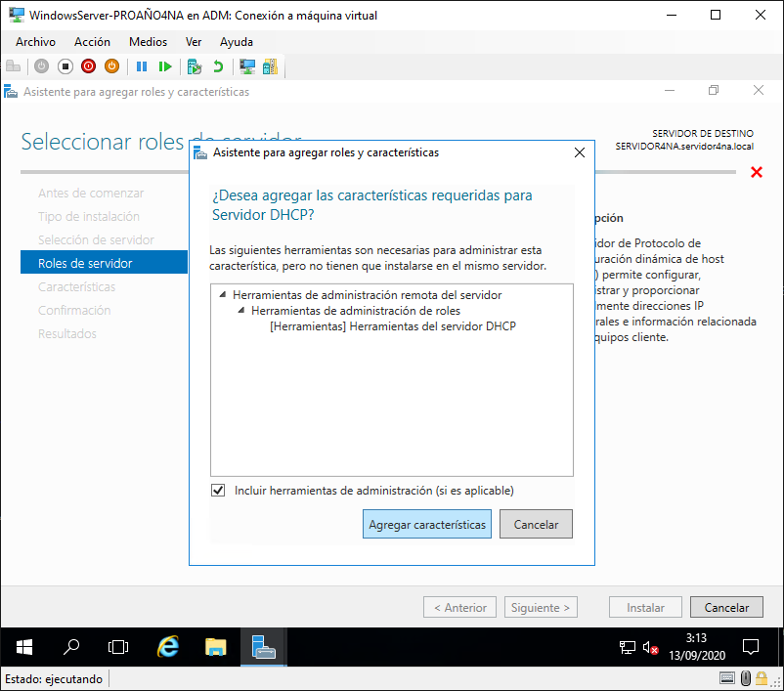Select Roles de servidor step

pos(104,263)
